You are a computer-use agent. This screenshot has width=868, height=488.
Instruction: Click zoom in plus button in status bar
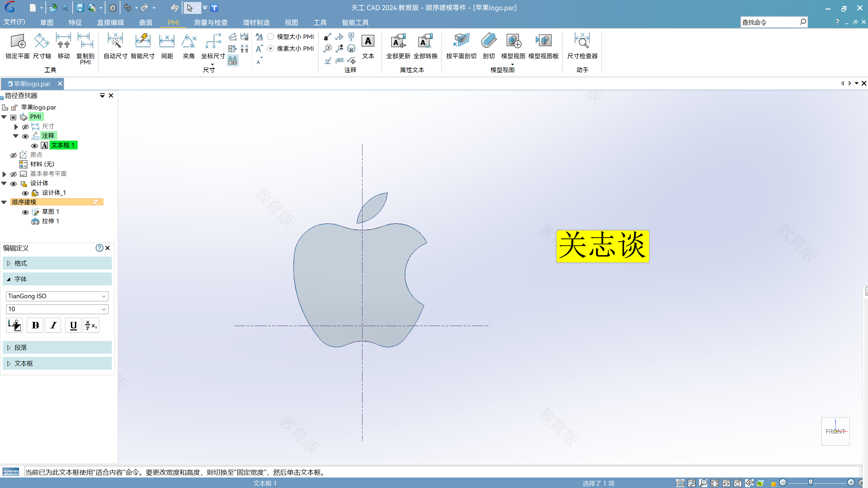pos(851,483)
